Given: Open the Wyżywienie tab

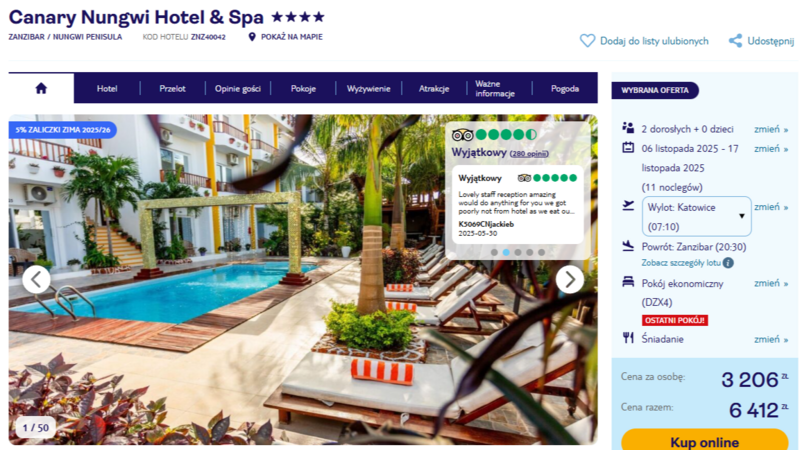Looking at the screenshot, I should [368, 88].
